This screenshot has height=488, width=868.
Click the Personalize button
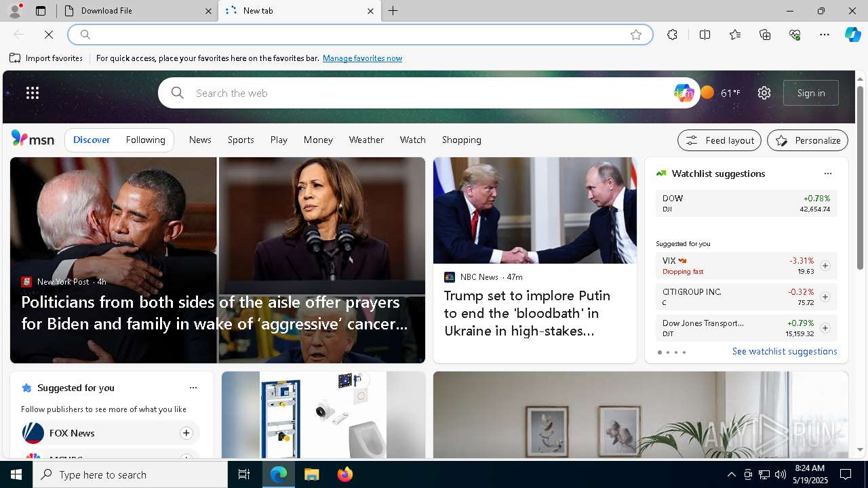coord(808,140)
